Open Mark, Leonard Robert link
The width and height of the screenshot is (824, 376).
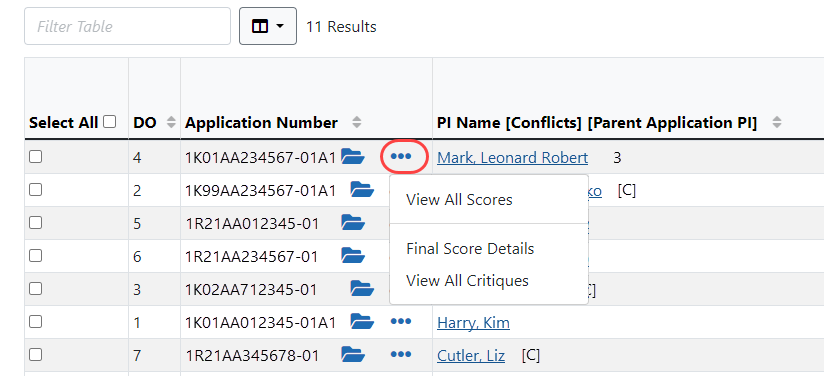[x=512, y=158]
